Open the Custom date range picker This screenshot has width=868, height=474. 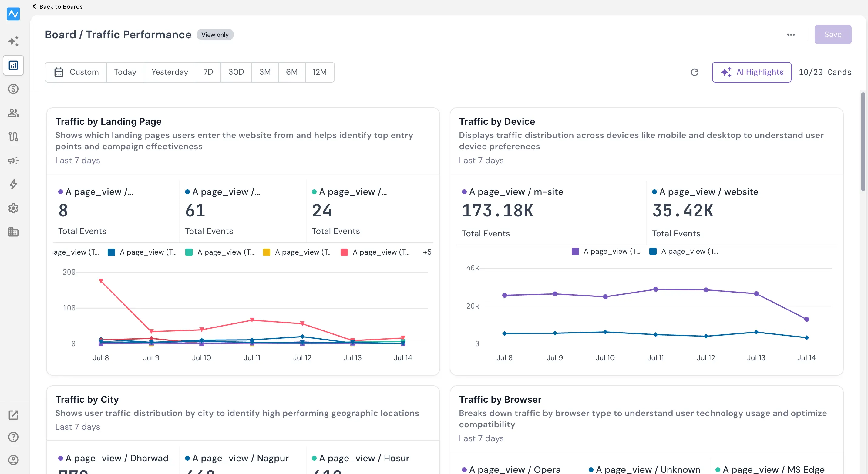tap(76, 72)
